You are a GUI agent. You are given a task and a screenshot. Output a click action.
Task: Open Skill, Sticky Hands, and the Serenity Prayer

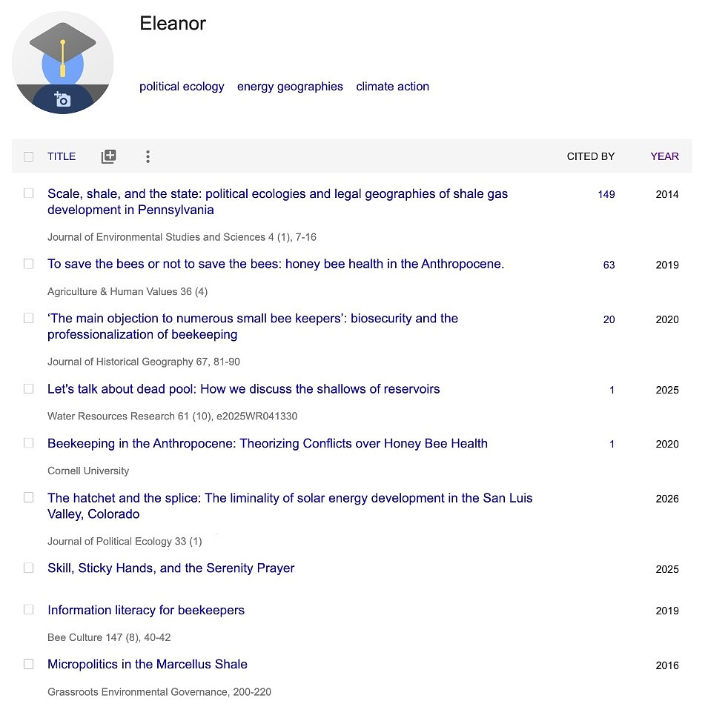coord(171,568)
